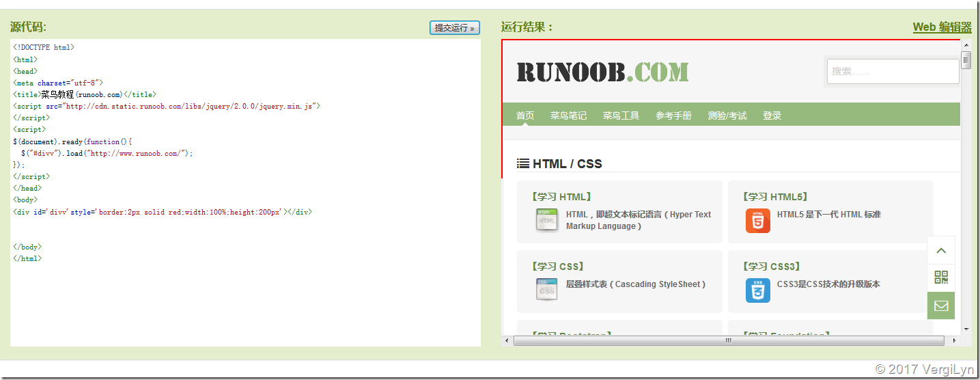Click the CSS tutorial icon
Viewport: 980px width, 380px height.
pos(547,290)
